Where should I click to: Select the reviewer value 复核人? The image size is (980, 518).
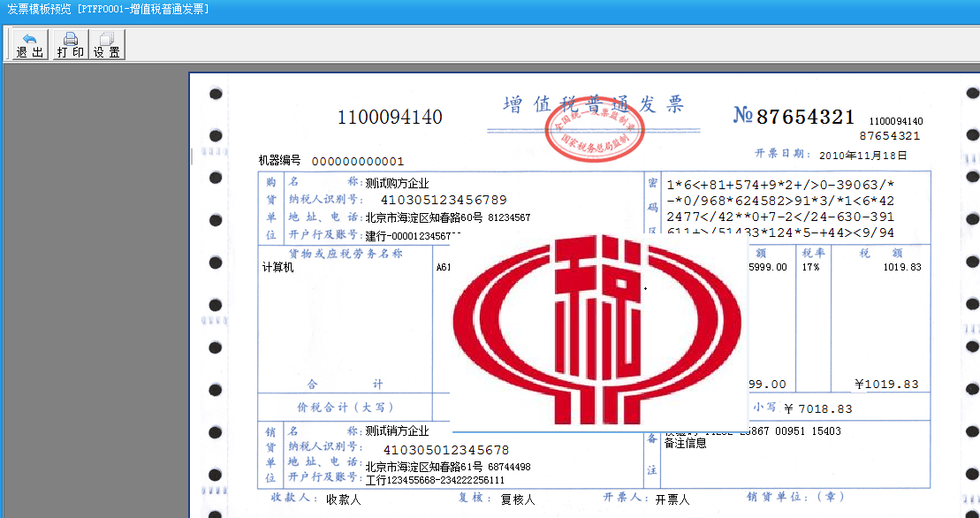518,499
